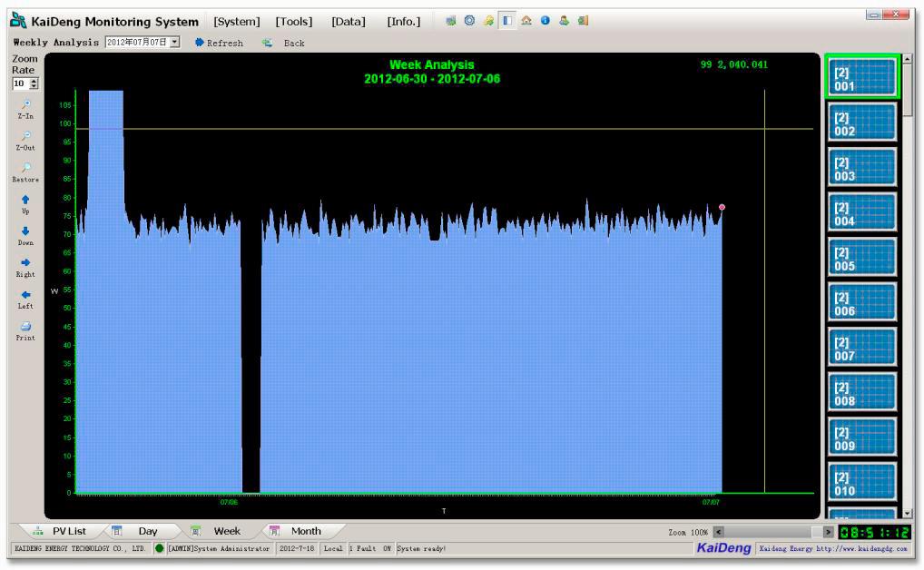Click the KaiDeng brand logo in status bar
Image resolution: width=924 pixels, height=570 pixels.
click(x=723, y=548)
